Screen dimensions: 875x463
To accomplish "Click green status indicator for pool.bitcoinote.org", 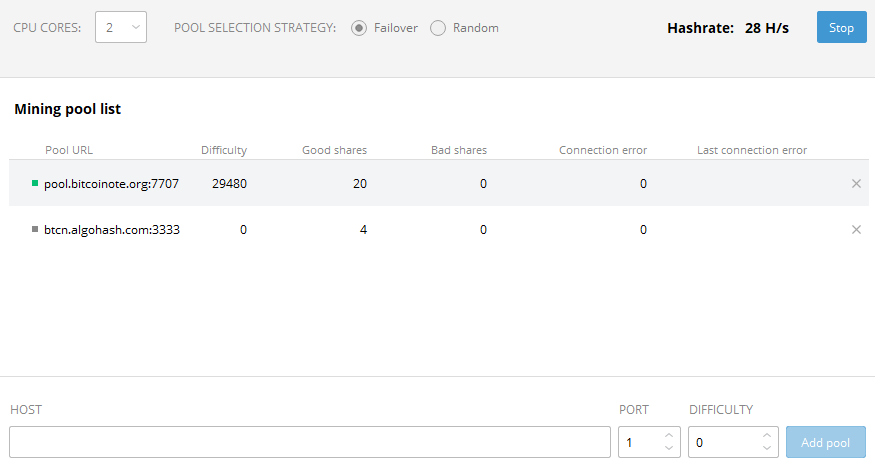I will (x=35, y=184).
